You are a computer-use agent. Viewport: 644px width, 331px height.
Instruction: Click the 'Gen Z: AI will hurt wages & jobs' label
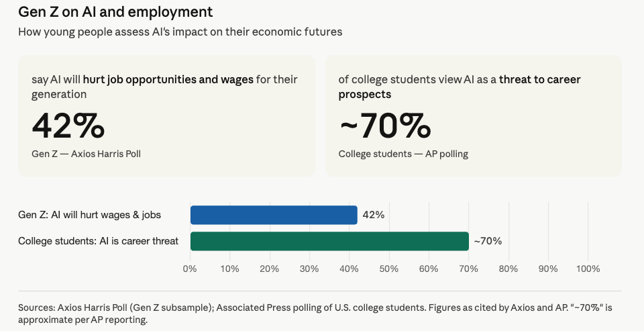(x=89, y=215)
